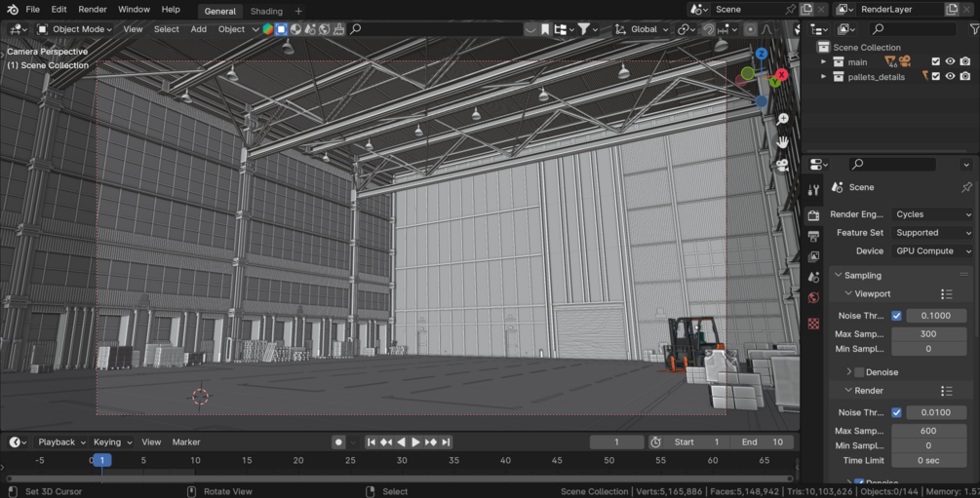This screenshot has height=498, width=980.
Task: Uncheck the Viewport Noise Threshold checkbox
Action: [896, 316]
